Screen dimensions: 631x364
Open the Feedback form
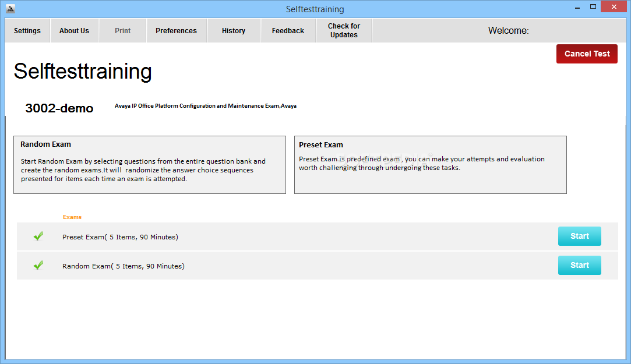(288, 30)
